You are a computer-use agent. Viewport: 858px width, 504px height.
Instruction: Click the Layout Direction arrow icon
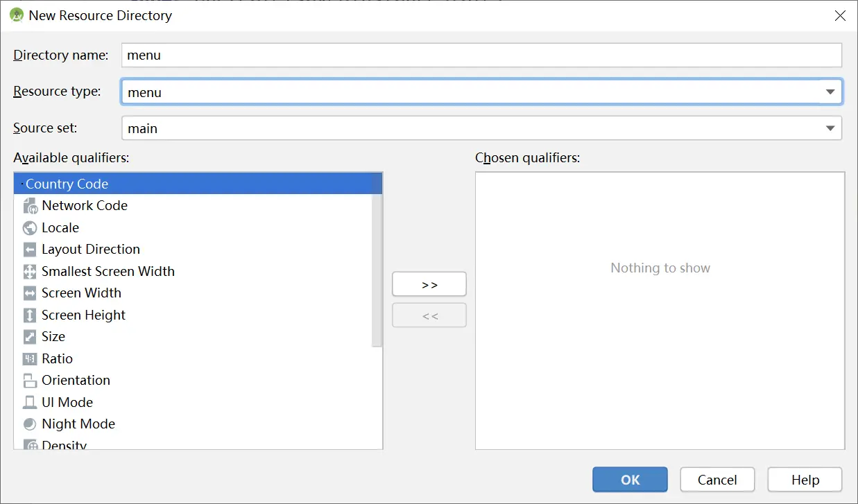[30, 250]
